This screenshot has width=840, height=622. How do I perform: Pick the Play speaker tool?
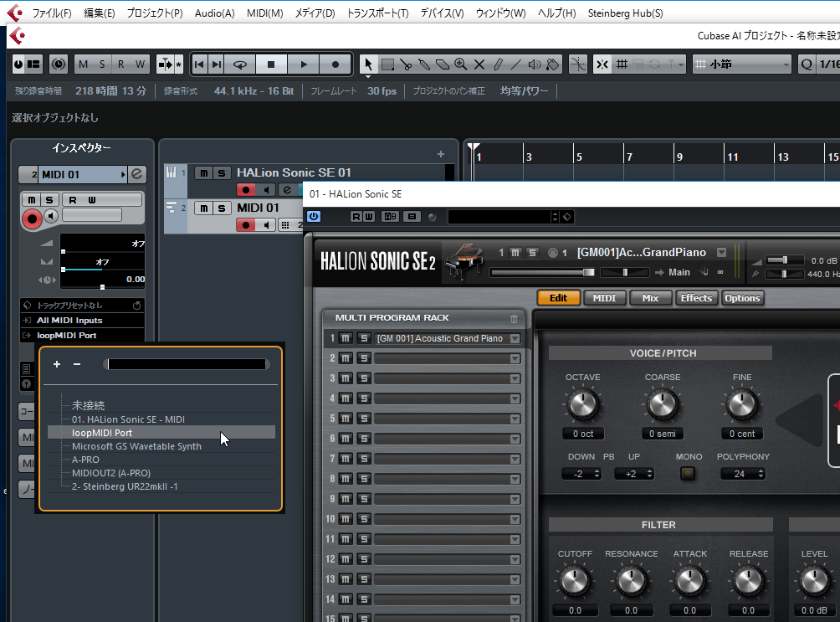tap(534, 65)
